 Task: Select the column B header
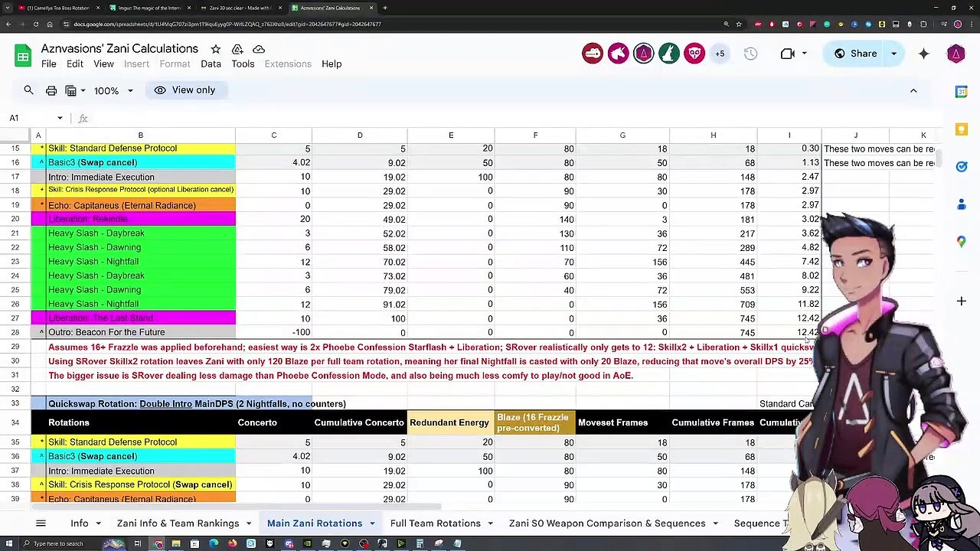[x=140, y=135]
